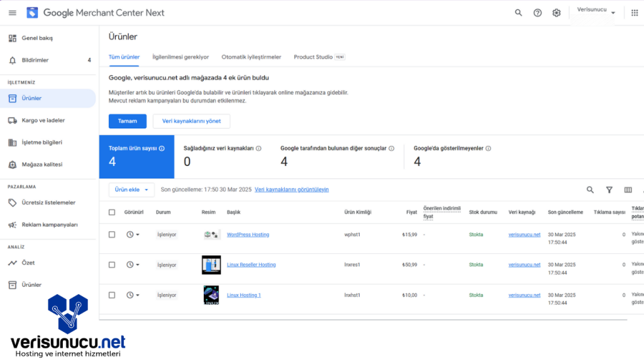Click the Önerilen indirimli fiyat column header
The width and height of the screenshot is (644, 362).
[x=442, y=212]
